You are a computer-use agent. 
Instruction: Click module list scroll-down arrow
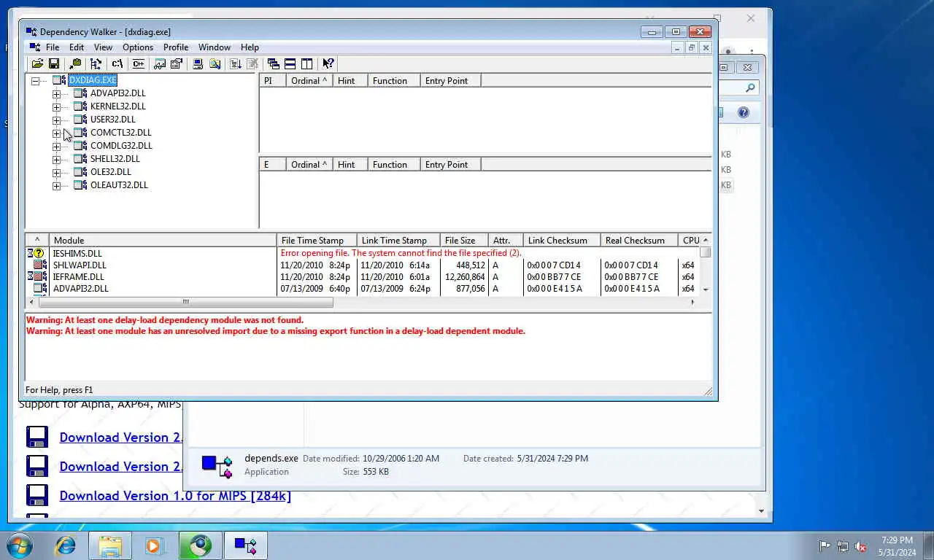click(x=705, y=289)
